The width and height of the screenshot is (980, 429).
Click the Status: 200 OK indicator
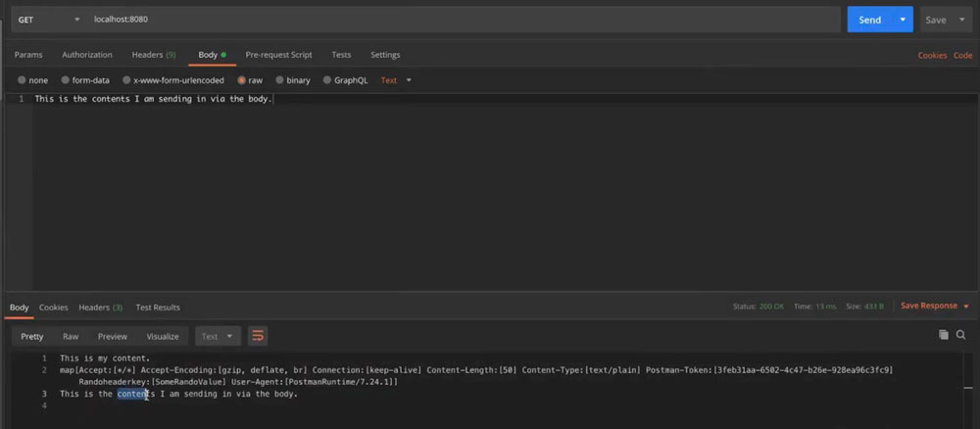click(759, 307)
